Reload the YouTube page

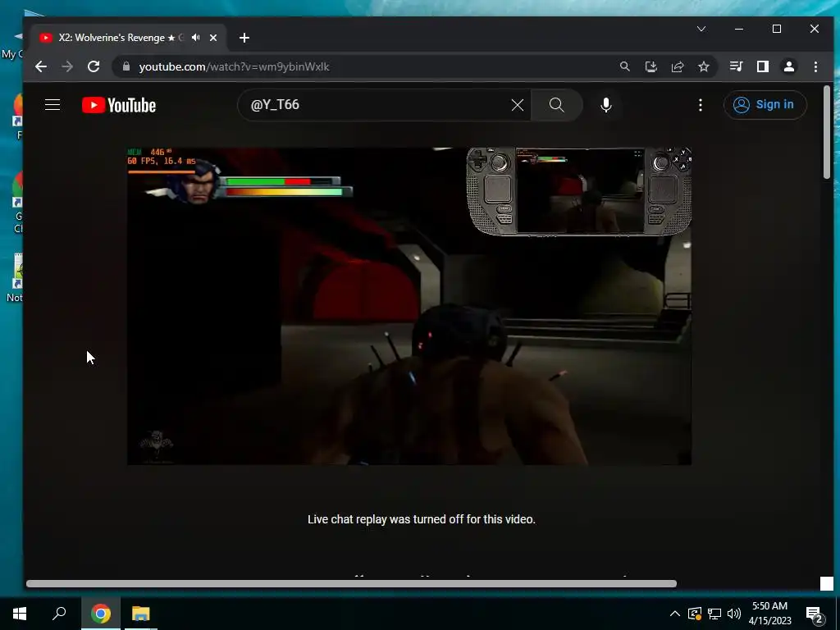[94, 67]
